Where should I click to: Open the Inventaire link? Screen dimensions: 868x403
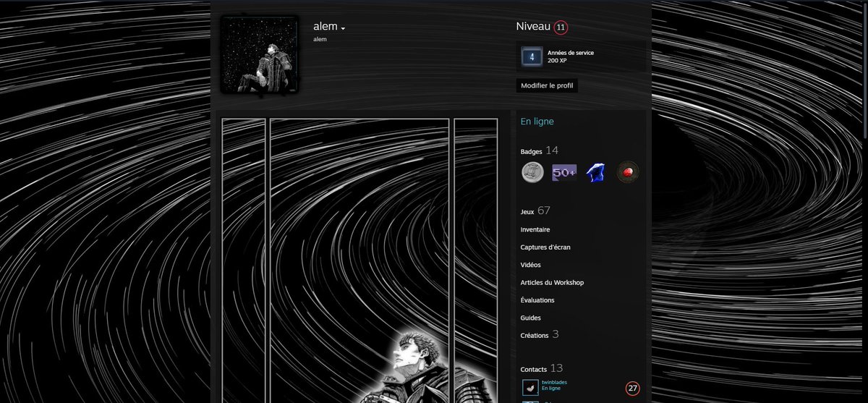[x=535, y=229]
